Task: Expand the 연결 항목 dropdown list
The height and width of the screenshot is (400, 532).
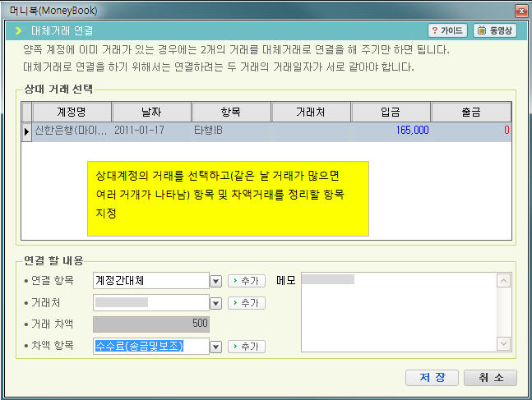Action: [216, 281]
